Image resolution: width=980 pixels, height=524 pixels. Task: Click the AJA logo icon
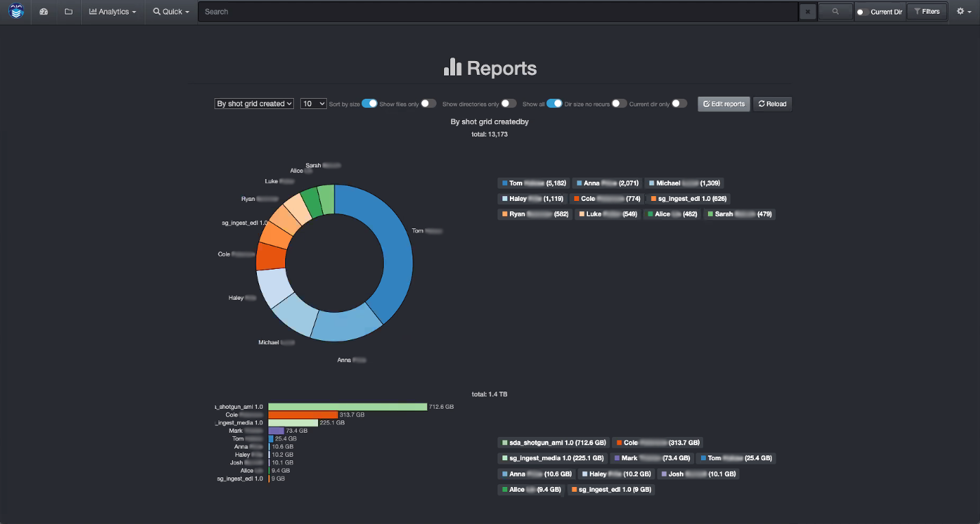coord(16,12)
